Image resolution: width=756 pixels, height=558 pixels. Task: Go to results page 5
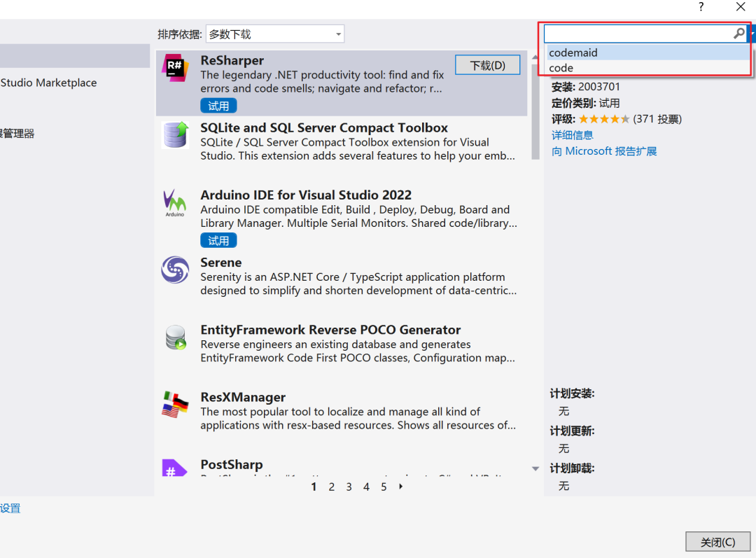coord(384,487)
